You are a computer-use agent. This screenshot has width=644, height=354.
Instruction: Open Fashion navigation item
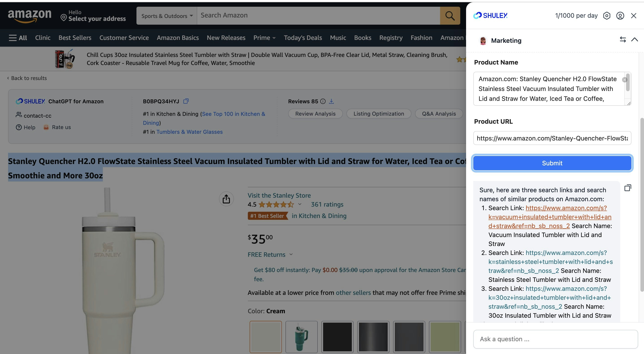click(x=421, y=38)
